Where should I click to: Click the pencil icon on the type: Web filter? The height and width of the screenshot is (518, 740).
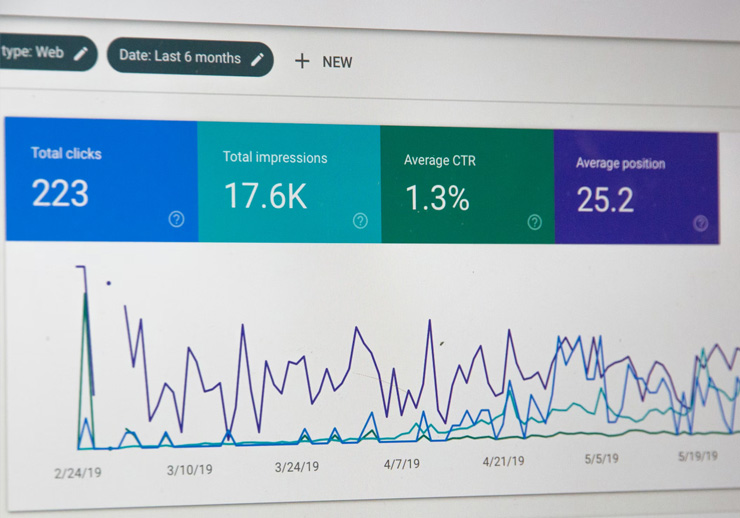pos(81,53)
